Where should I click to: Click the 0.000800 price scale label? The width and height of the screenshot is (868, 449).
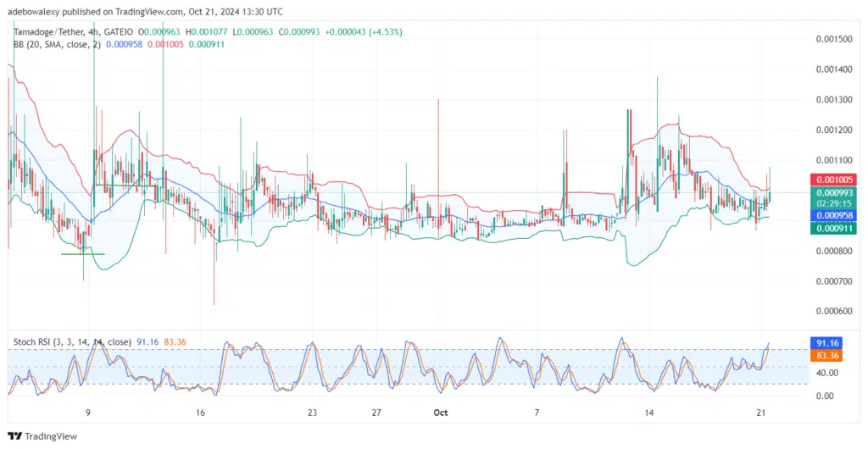(x=833, y=251)
